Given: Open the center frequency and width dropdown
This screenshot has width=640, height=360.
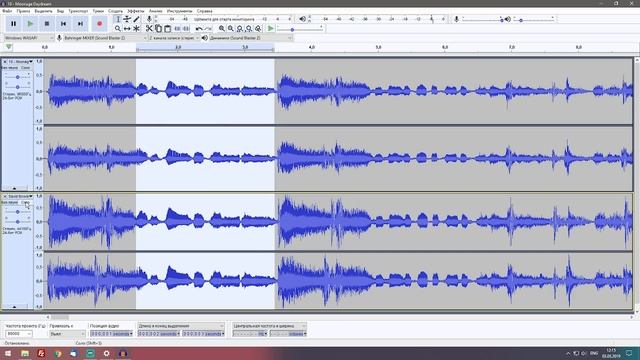Looking at the screenshot, I should click(269, 326).
